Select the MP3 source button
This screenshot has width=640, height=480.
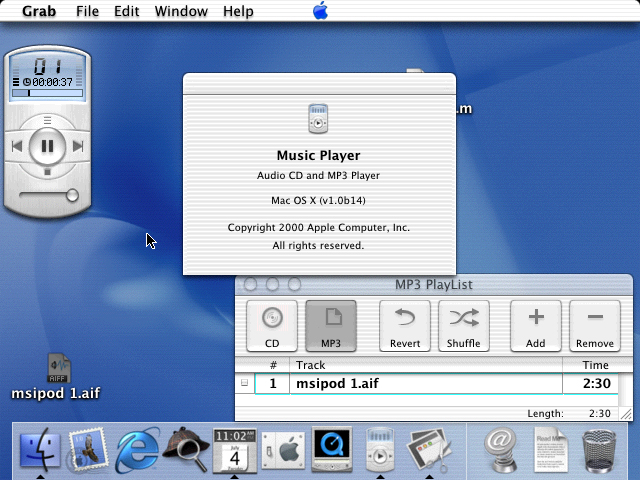(331, 326)
